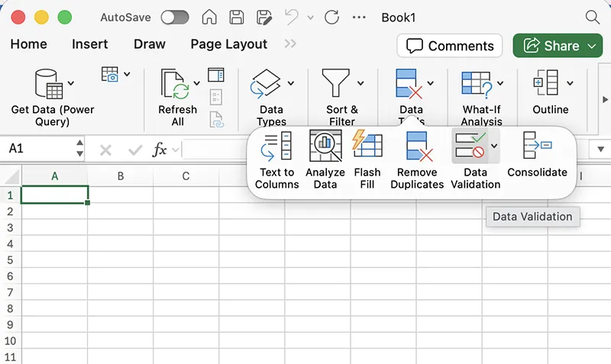This screenshot has width=611, height=364.
Task: Toggle the AutoSave switch
Action: tap(175, 18)
